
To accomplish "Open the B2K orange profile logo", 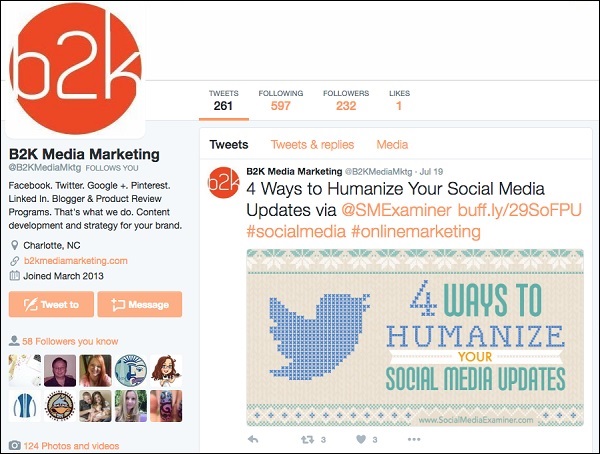I will [x=75, y=69].
